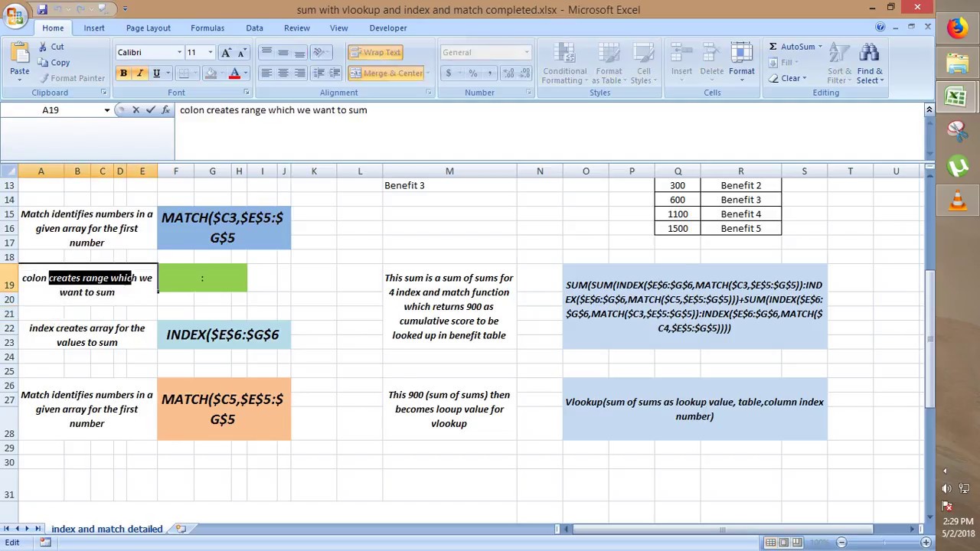This screenshot has width=980, height=551.
Task: Toggle Underline formatting
Action: click(157, 73)
